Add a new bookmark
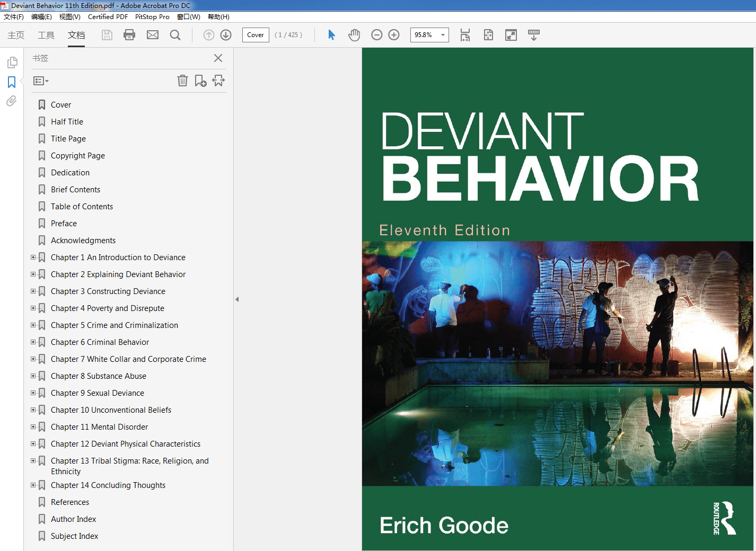 pyautogui.click(x=200, y=81)
